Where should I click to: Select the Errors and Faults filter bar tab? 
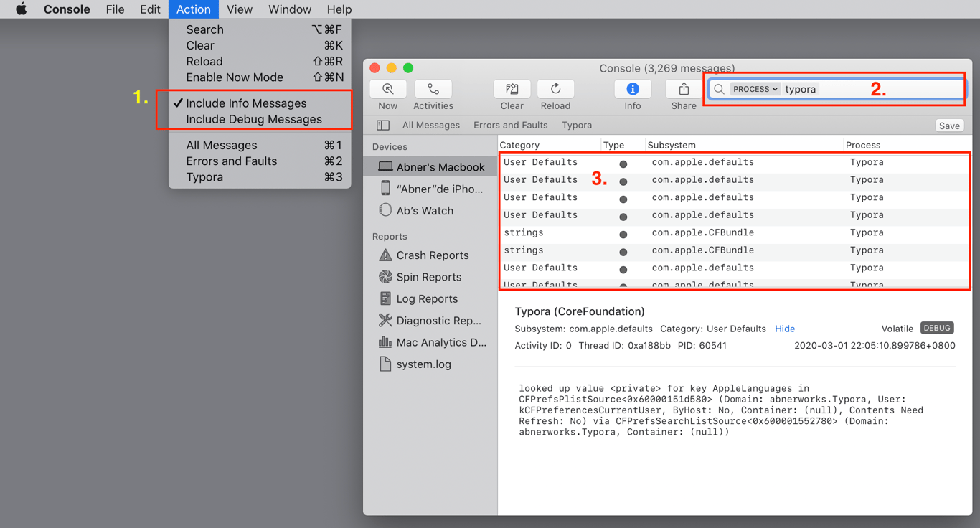coord(511,126)
